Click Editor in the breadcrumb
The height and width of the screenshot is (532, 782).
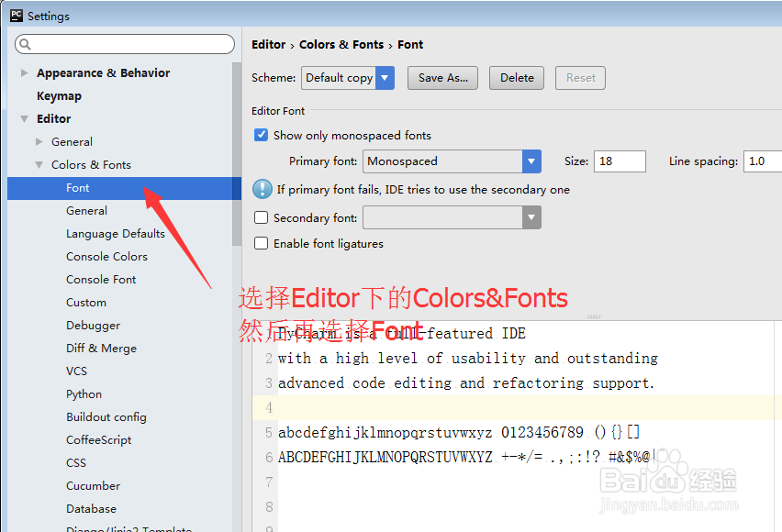(268, 45)
